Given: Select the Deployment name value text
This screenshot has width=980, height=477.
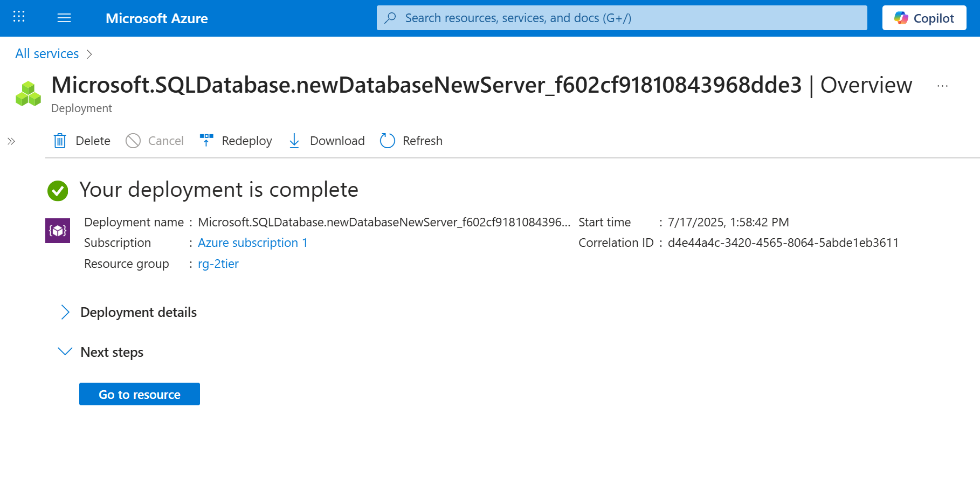Looking at the screenshot, I should coord(384,223).
